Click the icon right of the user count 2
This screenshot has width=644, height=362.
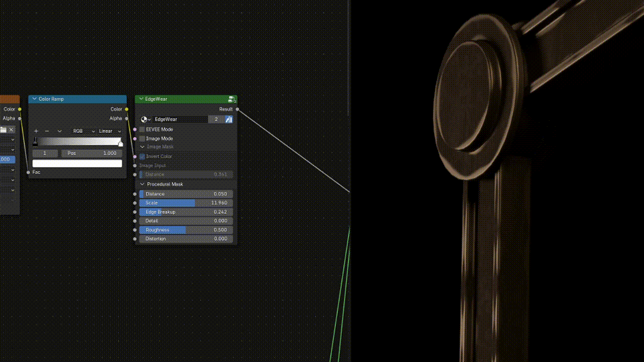(229, 119)
